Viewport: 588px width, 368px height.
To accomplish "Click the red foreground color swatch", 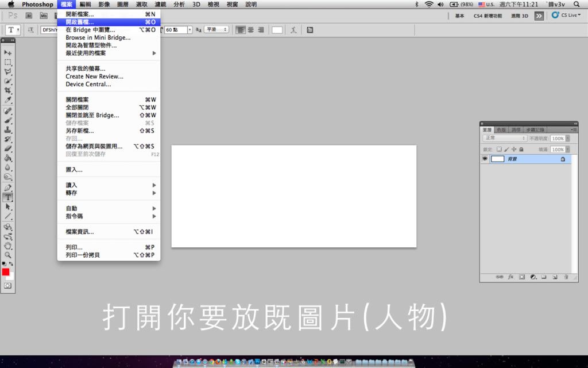I will pos(6,272).
